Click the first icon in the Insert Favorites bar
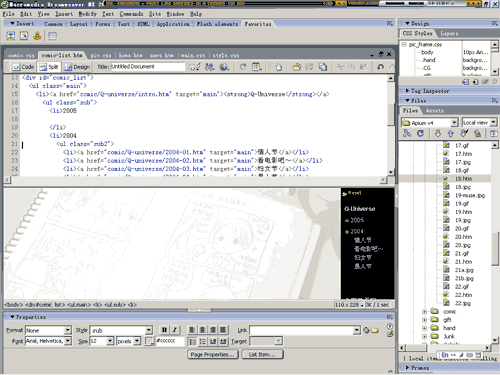 [x=11, y=36]
